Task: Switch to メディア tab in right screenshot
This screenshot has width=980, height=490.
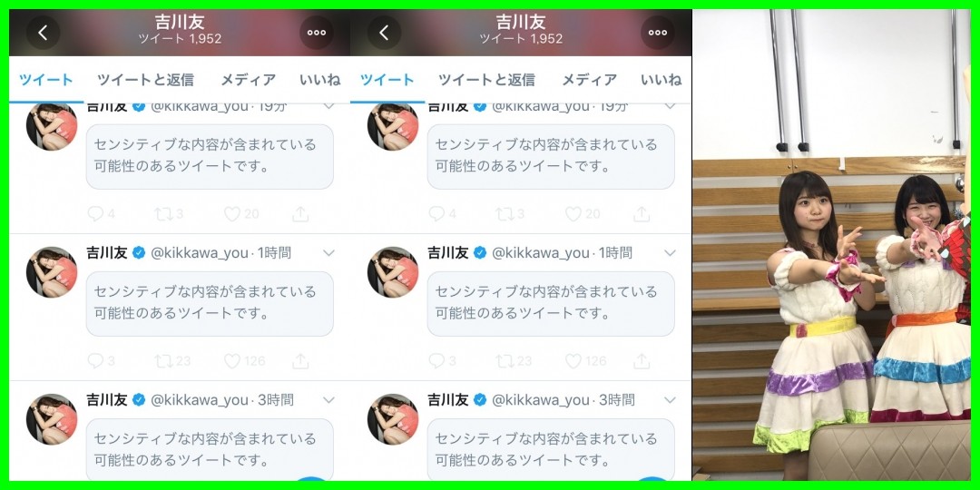Action: click(x=589, y=80)
